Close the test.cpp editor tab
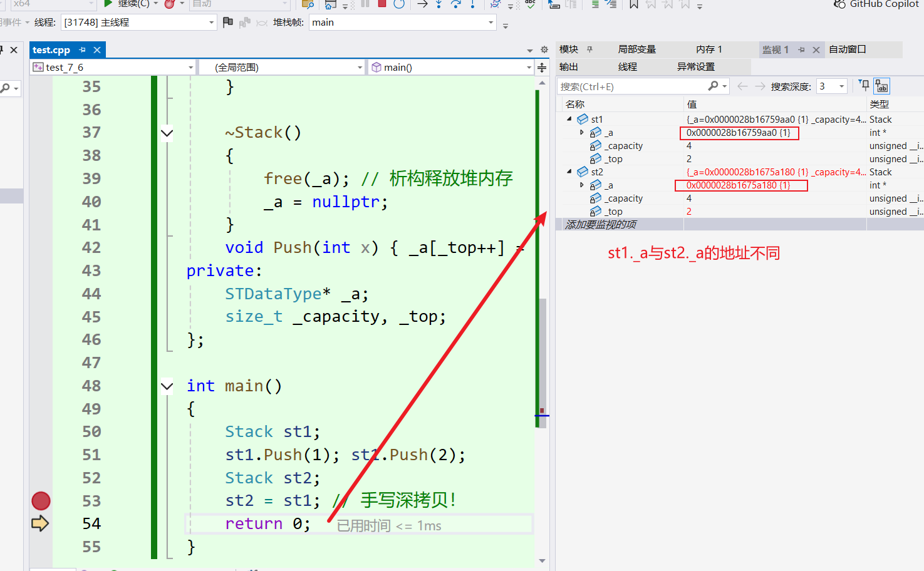This screenshot has height=571, width=924. click(97, 50)
